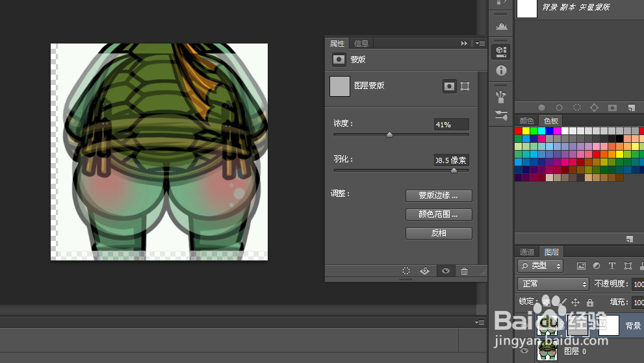Click the 颜色范围... button
This screenshot has width=644, height=363.
coord(439,214)
